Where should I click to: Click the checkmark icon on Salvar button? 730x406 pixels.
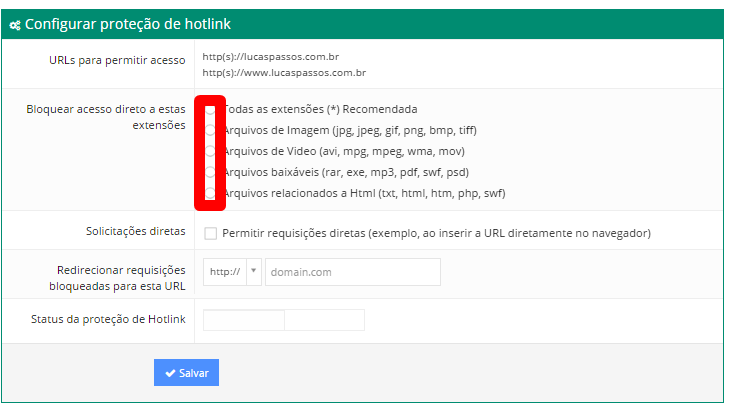[x=170, y=373]
